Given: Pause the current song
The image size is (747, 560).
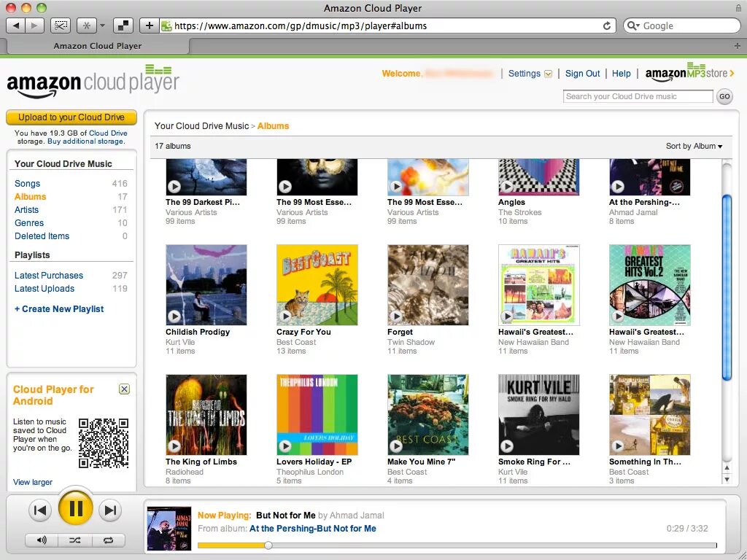Looking at the screenshot, I should point(76,508).
